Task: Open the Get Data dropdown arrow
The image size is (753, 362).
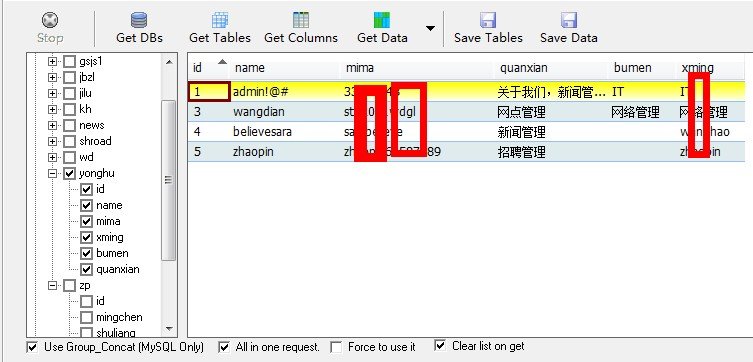Action: pyautogui.click(x=430, y=28)
